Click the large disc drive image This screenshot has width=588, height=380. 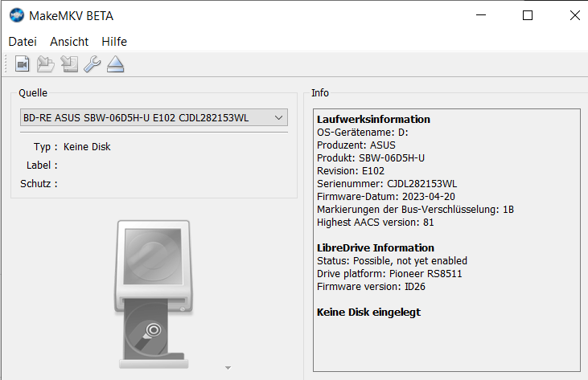point(154,294)
